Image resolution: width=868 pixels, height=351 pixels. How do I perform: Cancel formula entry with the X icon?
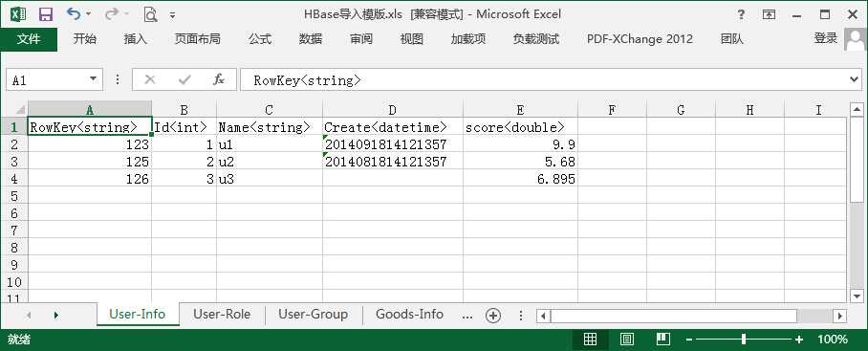point(149,79)
